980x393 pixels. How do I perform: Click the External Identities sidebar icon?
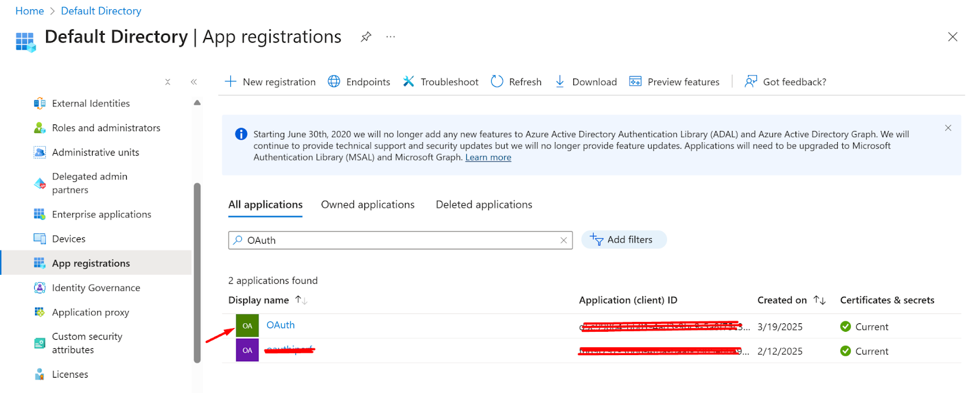pos(40,103)
